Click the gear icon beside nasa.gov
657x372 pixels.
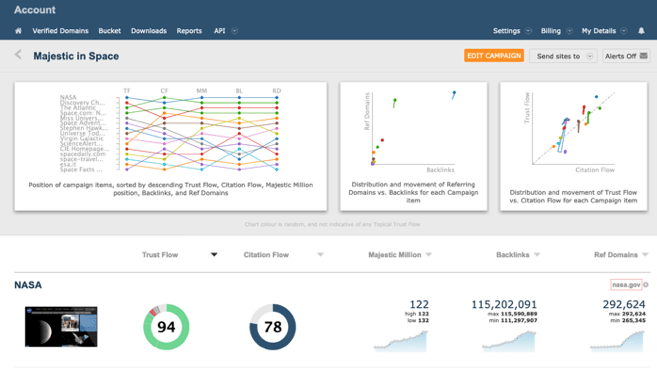[x=646, y=285]
